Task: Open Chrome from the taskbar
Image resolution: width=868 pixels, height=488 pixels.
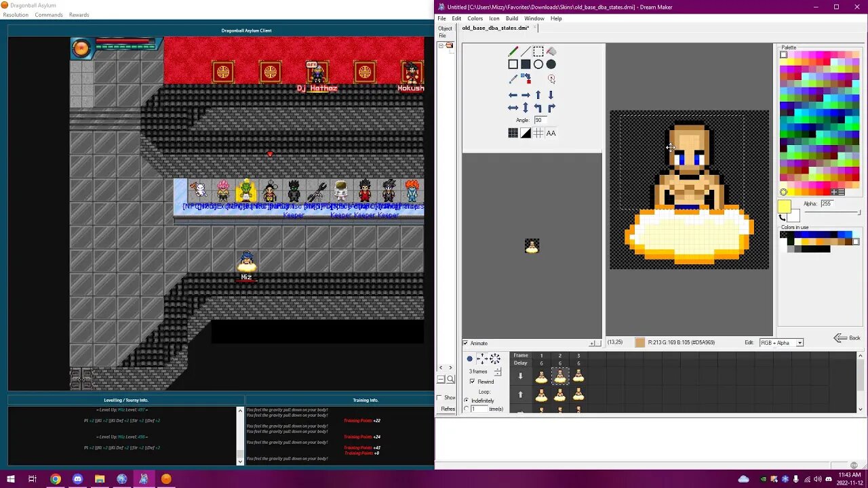Action: (x=56, y=479)
